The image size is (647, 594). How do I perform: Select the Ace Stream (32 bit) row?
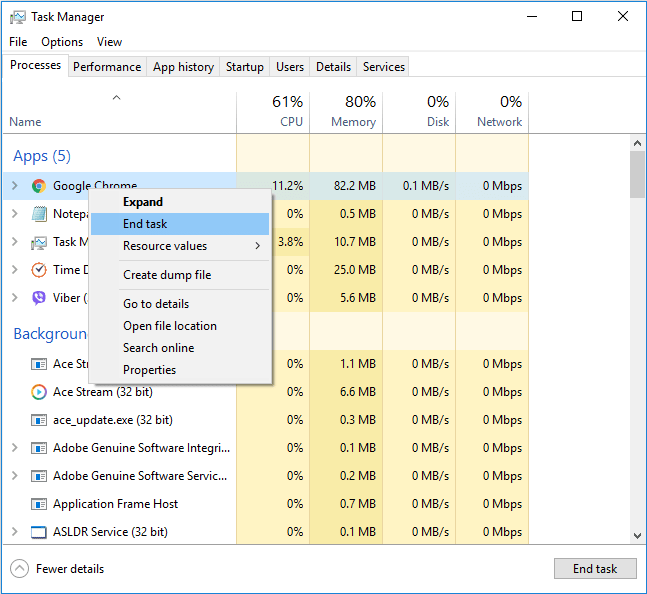pyautogui.click(x=266, y=392)
